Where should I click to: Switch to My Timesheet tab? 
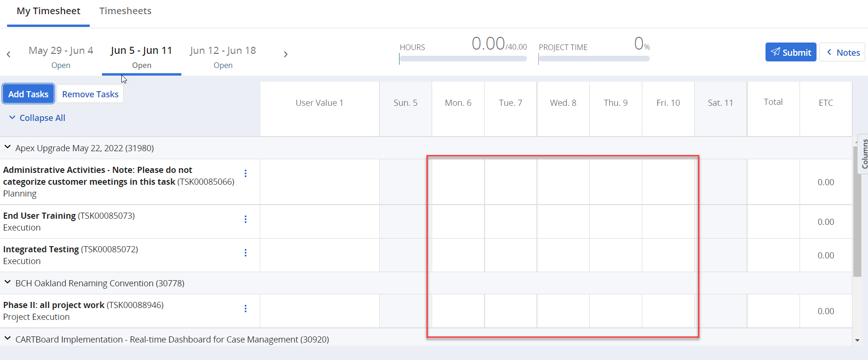pyautogui.click(x=48, y=11)
